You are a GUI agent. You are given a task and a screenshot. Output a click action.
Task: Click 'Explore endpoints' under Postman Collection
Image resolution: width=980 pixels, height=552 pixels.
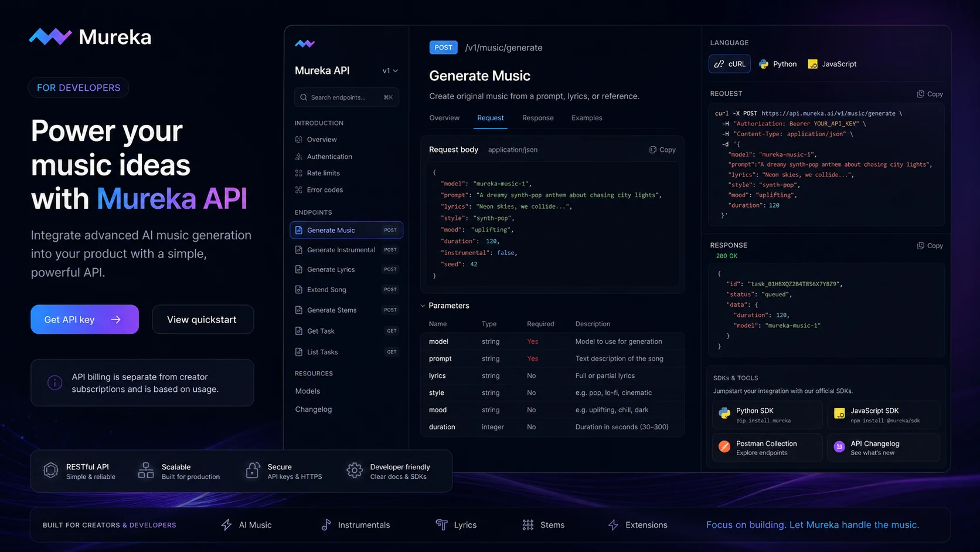762,453
